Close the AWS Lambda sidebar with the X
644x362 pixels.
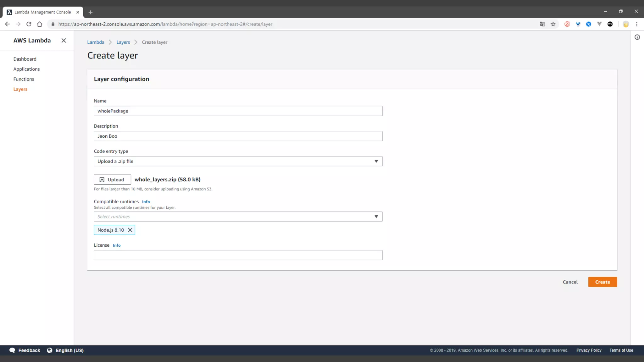(x=64, y=41)
